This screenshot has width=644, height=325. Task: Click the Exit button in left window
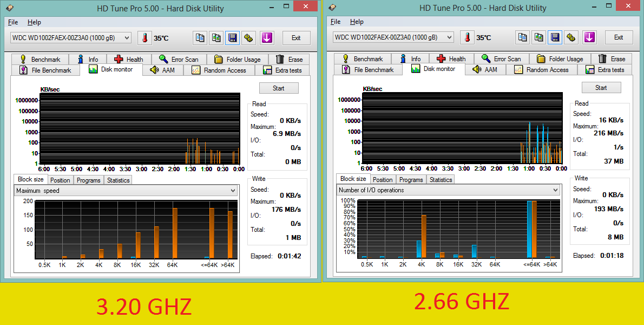coord(296,38)
